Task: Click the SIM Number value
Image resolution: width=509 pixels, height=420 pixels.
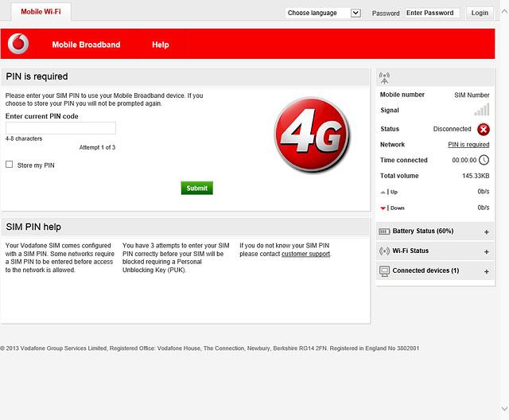Action: (472, 95)
